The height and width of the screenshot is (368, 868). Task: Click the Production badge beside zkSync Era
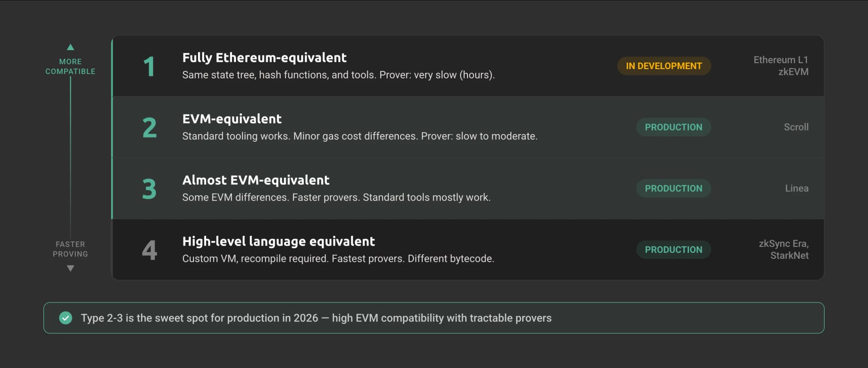(x=673, y=250)
